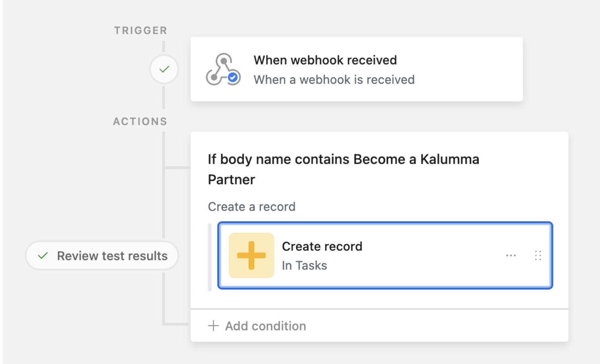Click the ACTIONS section label
The image size is (600, 364).
click(140, 122)
